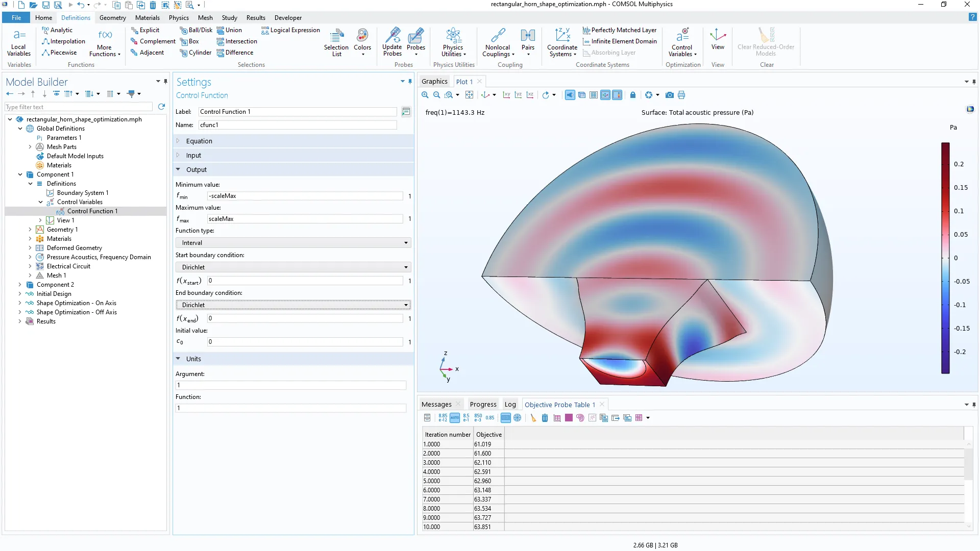Switch to the Messages tab
Screen dimensions: 980x551
tap(436, 405)
